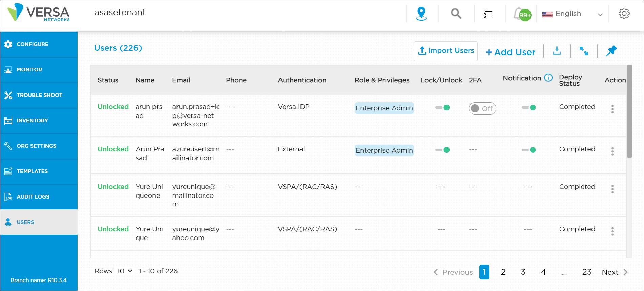Click the Import Users button
This screenshot has height=291, width=644.
pyautogui.click(x=445, y=51)
